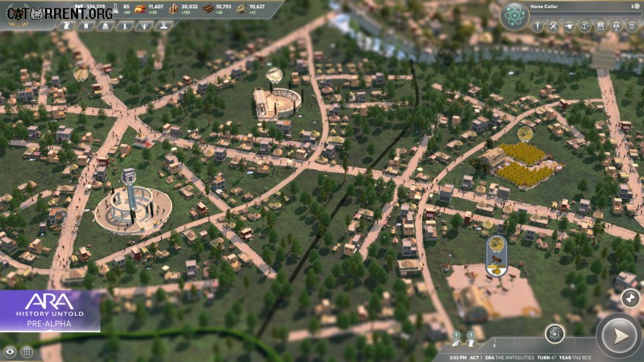
Task: Click the Horse Collar research label
Action: point(544,7)
